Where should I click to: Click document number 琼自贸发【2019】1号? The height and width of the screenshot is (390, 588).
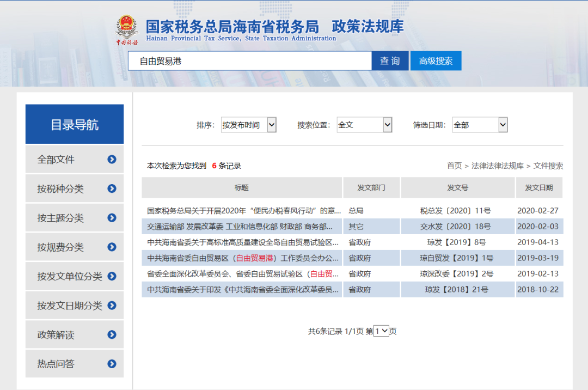[456, 258]
